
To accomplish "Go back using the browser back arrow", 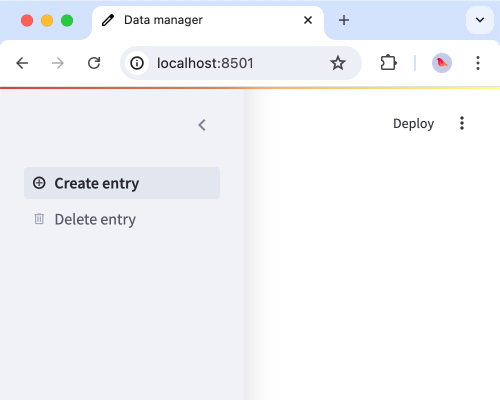I will 22,63.
